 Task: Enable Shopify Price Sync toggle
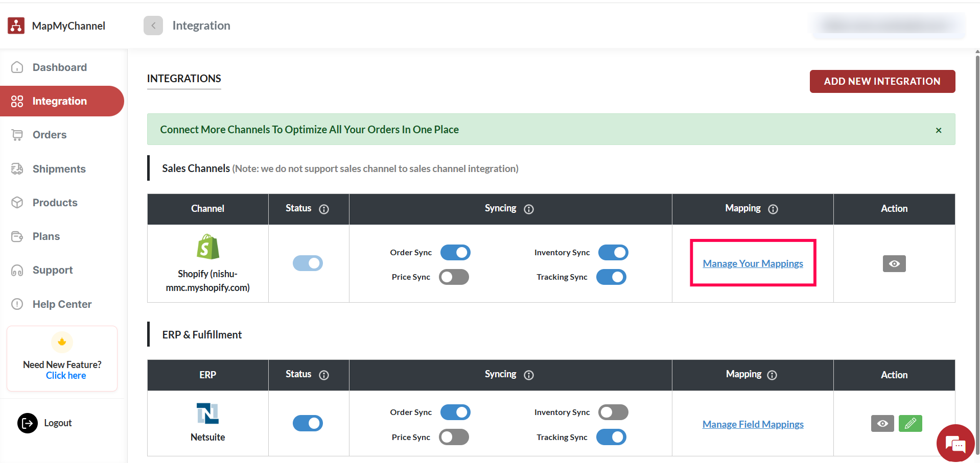pos(454,277)
